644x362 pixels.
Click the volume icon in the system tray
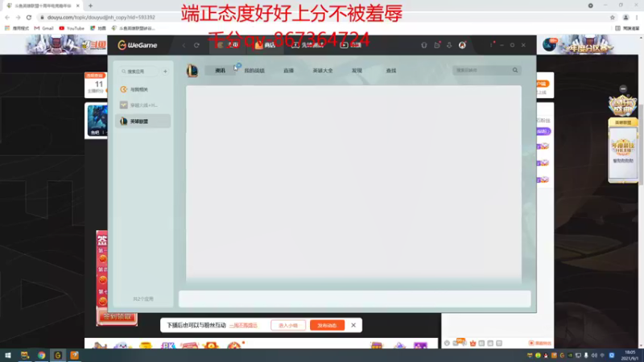pos(594,356)
